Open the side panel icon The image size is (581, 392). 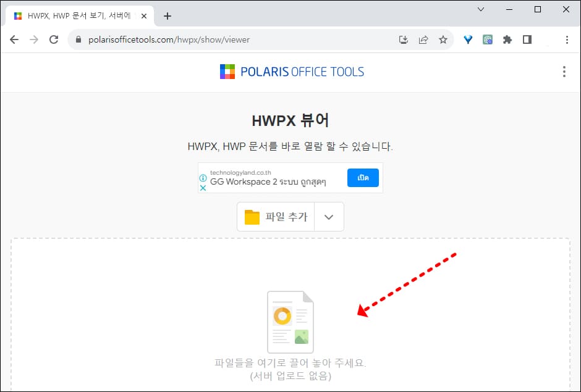tap(527, 39)
